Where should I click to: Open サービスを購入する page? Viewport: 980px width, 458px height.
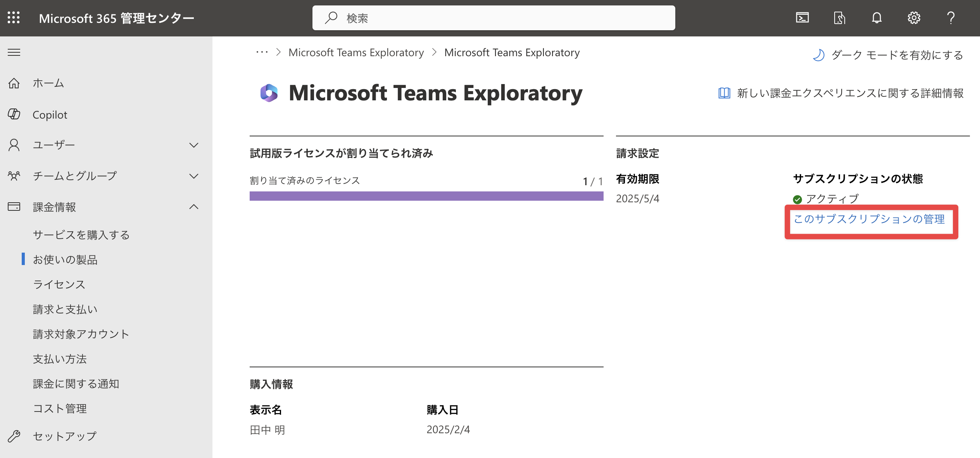(81, 235)
